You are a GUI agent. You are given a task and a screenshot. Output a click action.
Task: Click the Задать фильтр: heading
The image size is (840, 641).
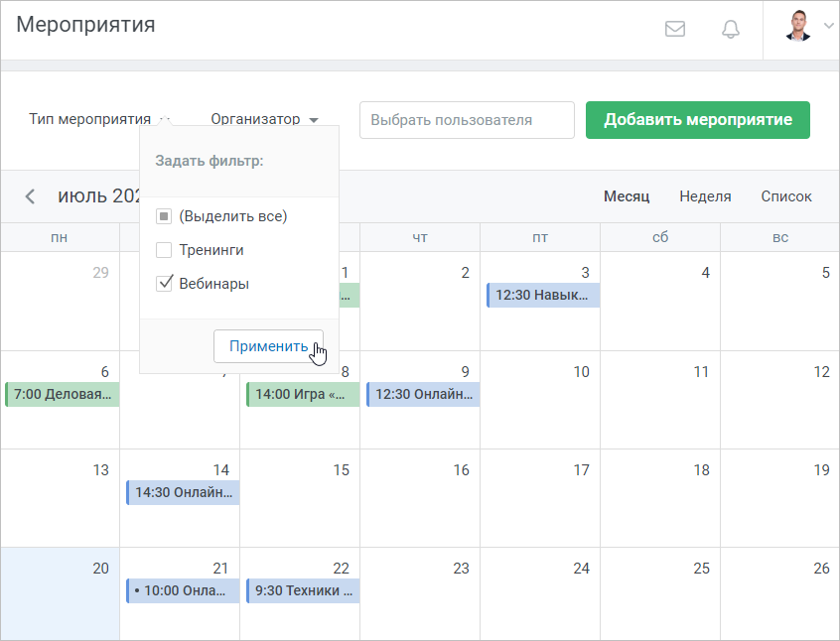pos(210,161)
